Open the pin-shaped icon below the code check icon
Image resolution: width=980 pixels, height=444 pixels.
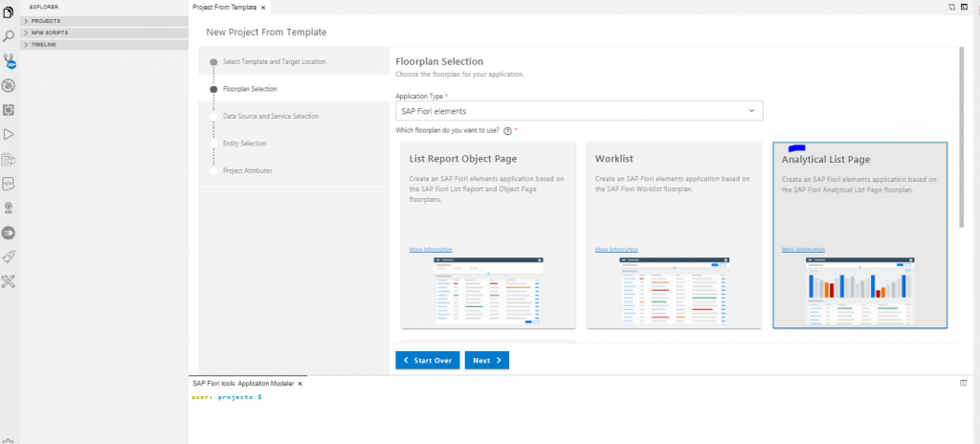pos(8,208)
